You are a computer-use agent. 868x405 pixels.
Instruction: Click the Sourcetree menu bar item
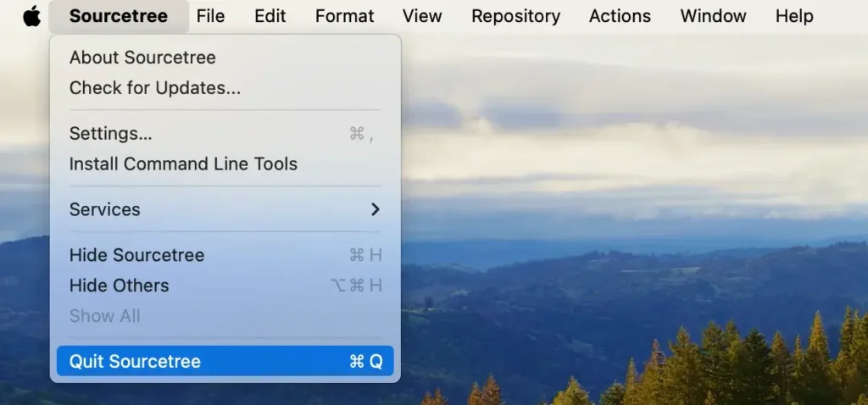click(x=119, y=16)
